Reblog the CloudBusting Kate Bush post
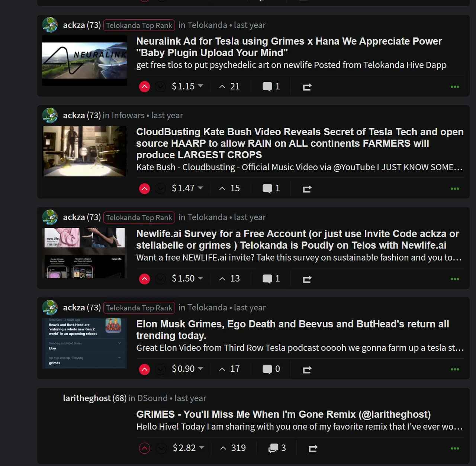 click(307, 189)
